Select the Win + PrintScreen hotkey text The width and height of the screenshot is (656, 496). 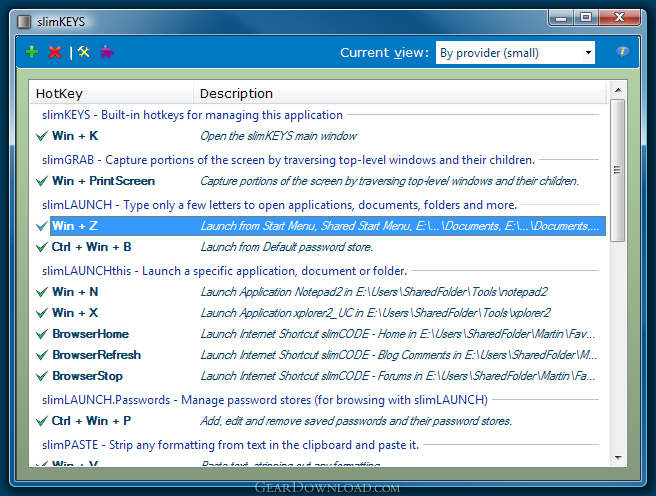[103, 181]
